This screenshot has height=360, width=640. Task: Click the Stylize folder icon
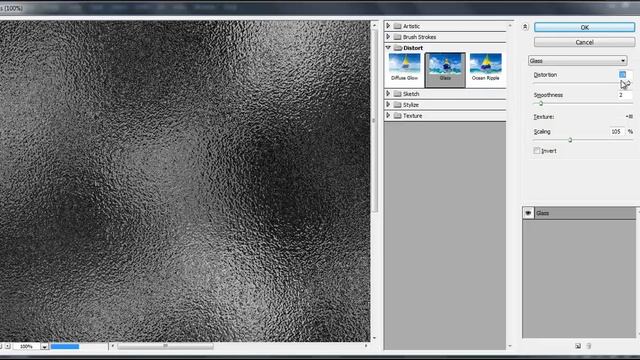(x=398, y=105)
